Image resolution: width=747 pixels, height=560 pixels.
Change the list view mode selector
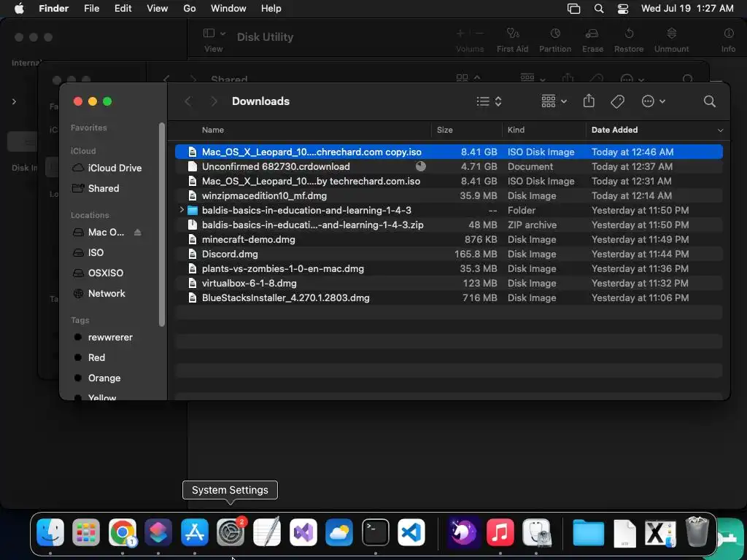pyautogui.click(x=489, y=101)
